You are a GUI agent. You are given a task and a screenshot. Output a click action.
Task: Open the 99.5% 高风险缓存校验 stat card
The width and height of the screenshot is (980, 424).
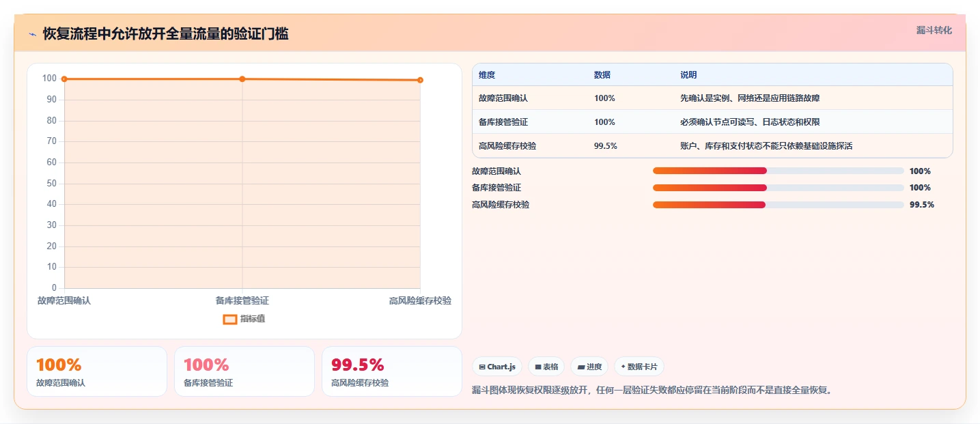[x=392, y=371]
